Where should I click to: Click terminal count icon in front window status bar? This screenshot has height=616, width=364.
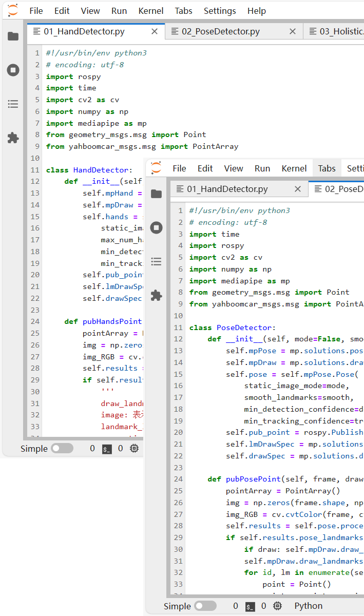pos(250,606)
